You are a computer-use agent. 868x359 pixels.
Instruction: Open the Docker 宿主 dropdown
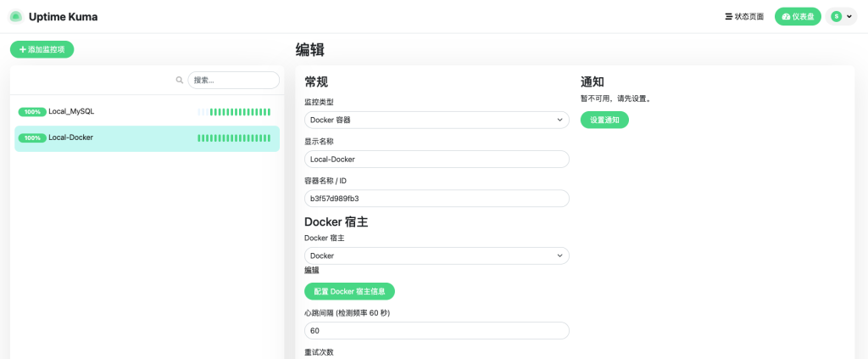[x=437, y=256]
